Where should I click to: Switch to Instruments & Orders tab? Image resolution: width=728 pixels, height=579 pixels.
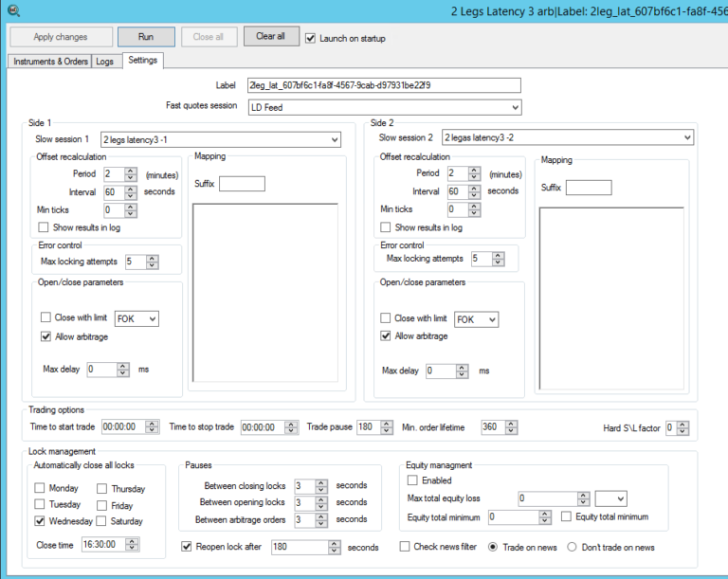(50, 61)
